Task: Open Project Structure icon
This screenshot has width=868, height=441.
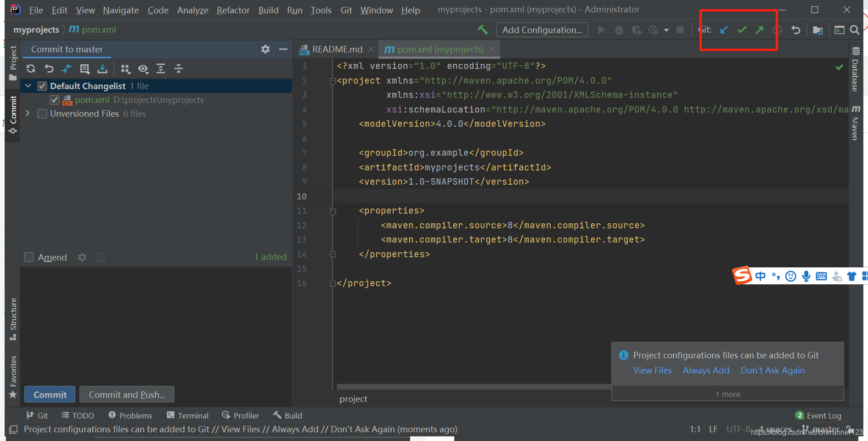Action: click(x=818, y=30)
